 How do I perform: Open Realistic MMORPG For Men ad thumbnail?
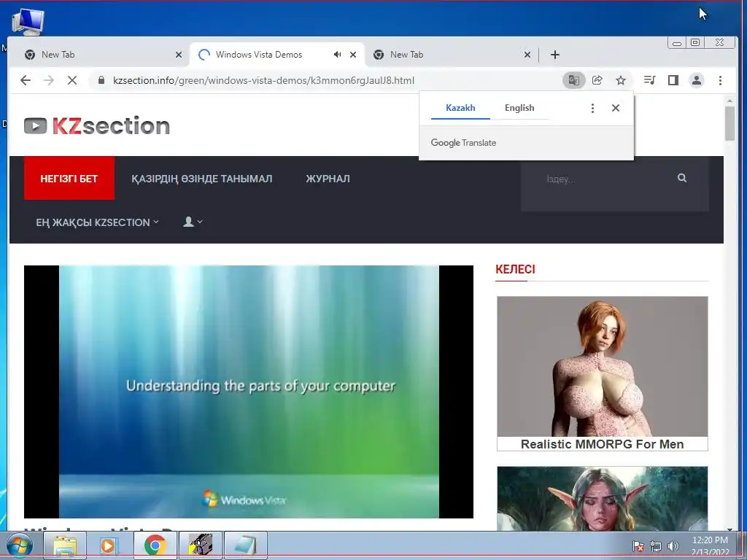[602, 367]
